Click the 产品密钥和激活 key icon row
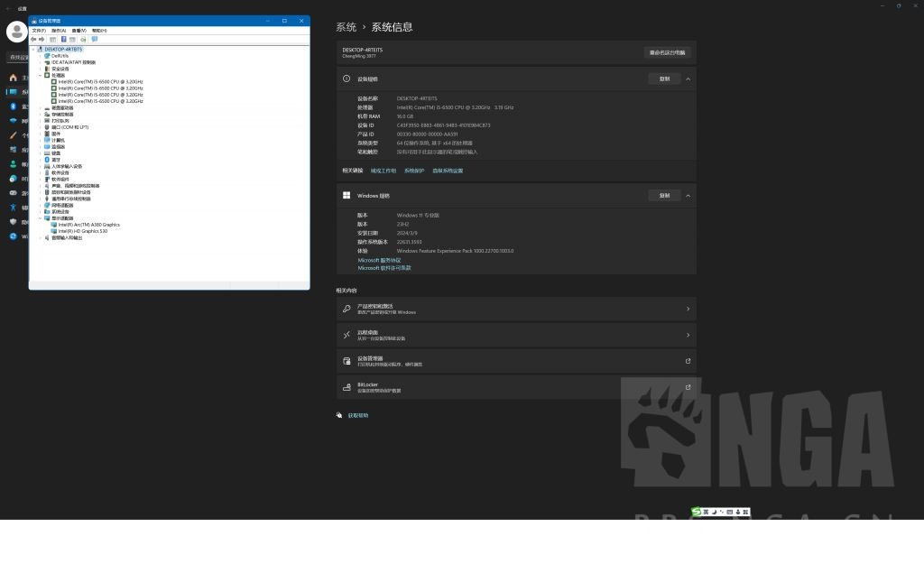 (515, 309)
